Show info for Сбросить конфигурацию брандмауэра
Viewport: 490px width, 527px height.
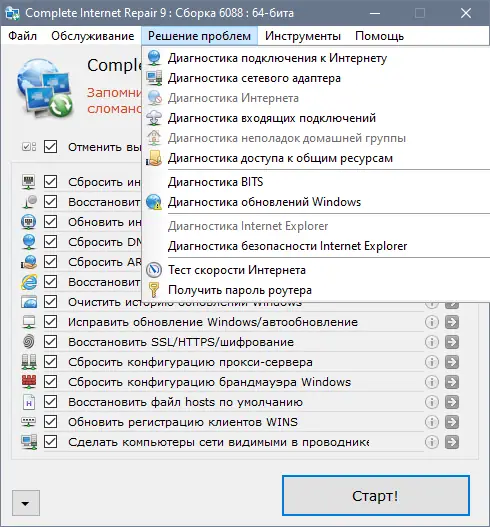432,382
